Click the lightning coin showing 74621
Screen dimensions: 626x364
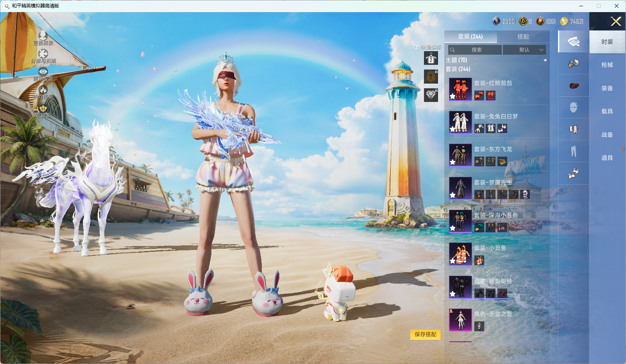564,21
